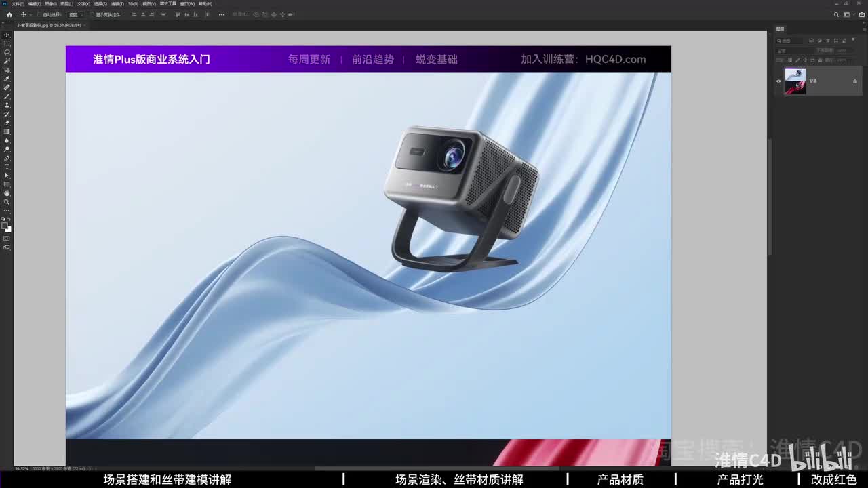
Task: Toggle lock image pixels brush icon
Action: click(797, 60)
